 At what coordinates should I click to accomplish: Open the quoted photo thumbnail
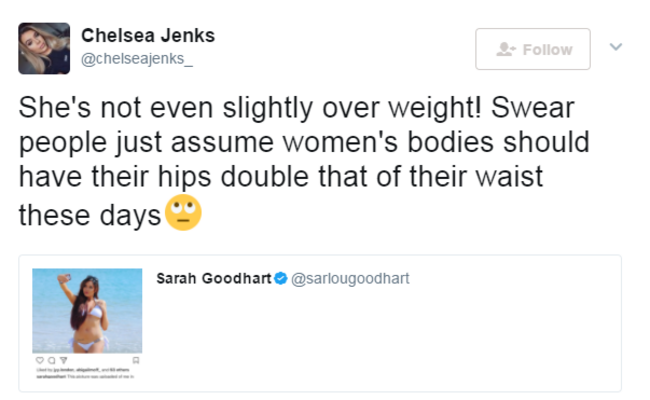coord(88,310)
